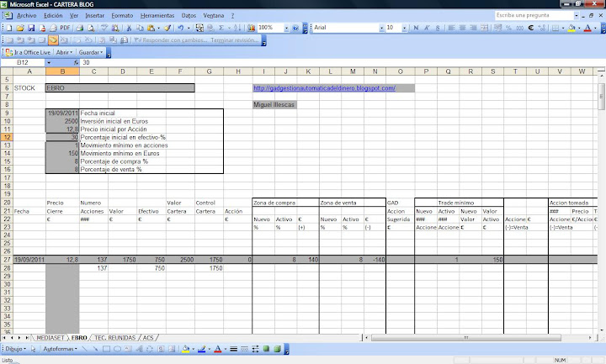This screenshot has height=364, width=606.
Task: Undo the last action
Action: click(180, 28)
